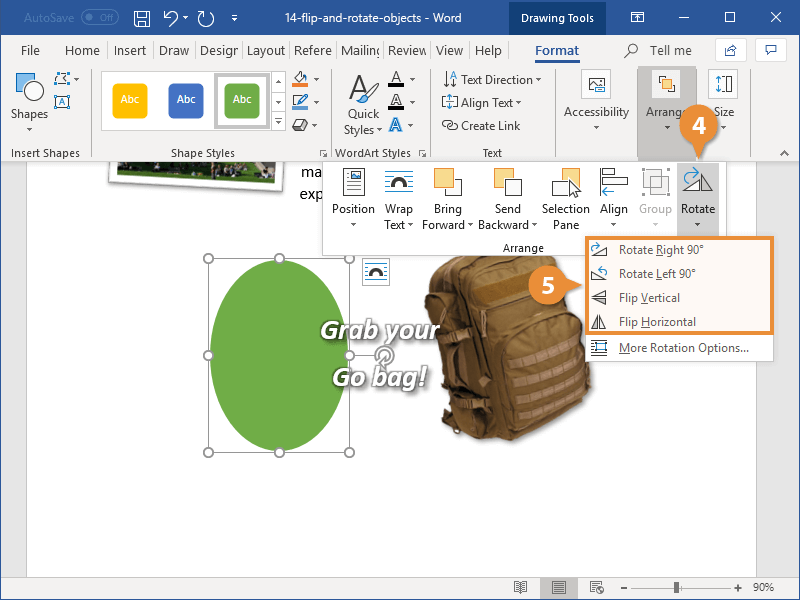Click the Edit Shape icon
Screen dimensions: 800x600
pos(63,79)
